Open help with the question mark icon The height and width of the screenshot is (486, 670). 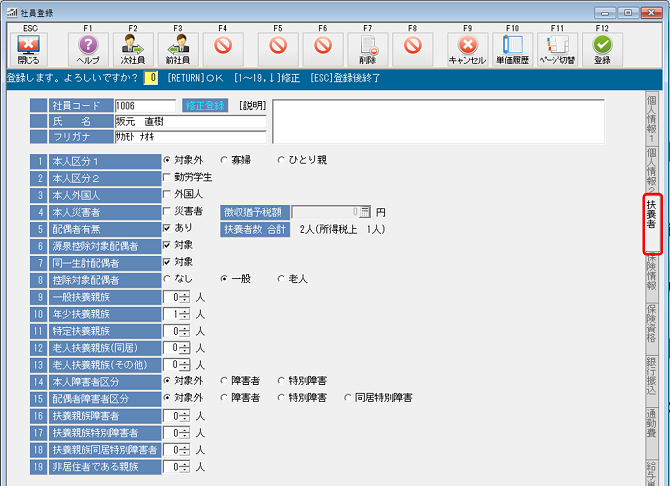[87, 46]
